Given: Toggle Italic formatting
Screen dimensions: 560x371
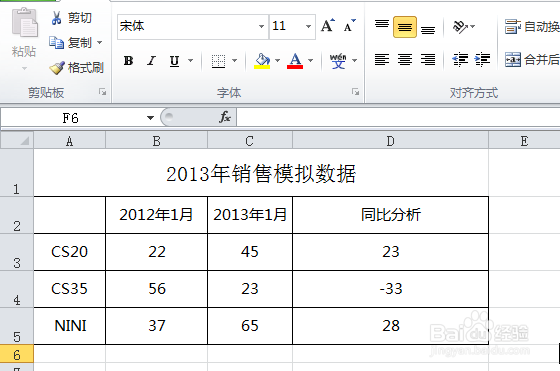Looking at the screenshot, I should click(151, 61).
